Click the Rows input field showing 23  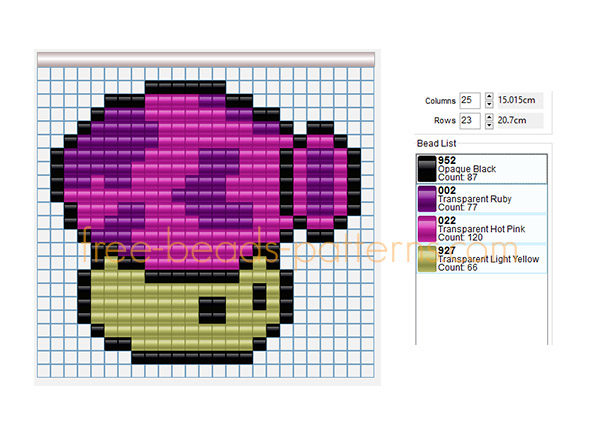[x=470, y=121]
